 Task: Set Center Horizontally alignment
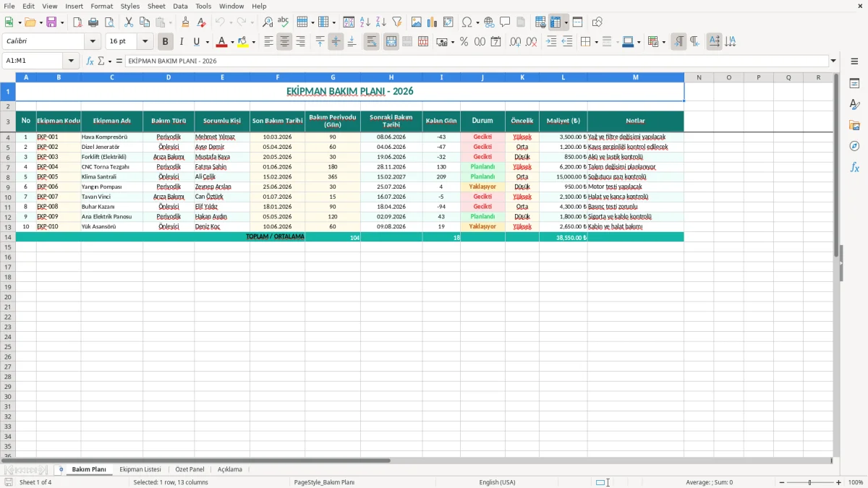pos(285,42)
